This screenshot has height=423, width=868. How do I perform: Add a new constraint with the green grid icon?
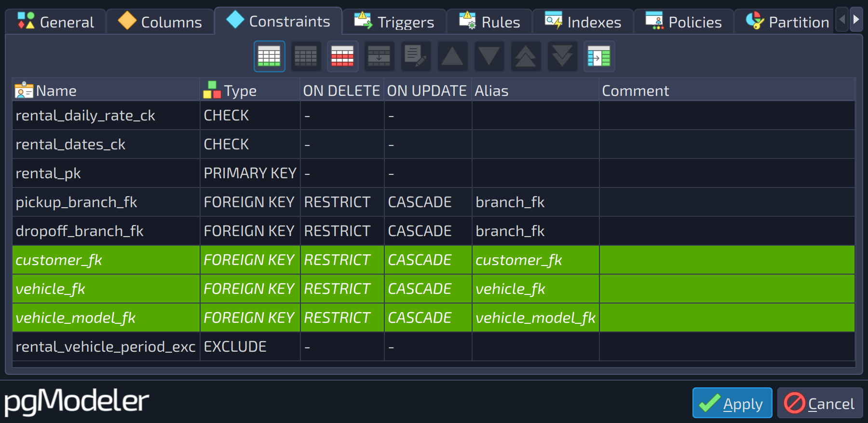269,56
